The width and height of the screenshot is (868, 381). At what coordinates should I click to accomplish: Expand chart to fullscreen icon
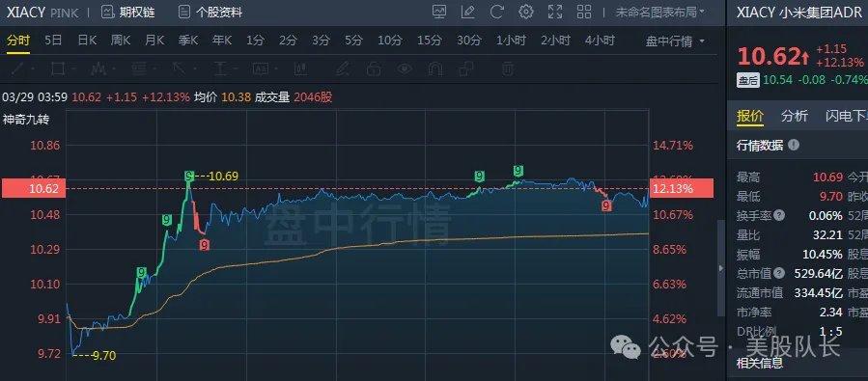(x=554, y=12)
